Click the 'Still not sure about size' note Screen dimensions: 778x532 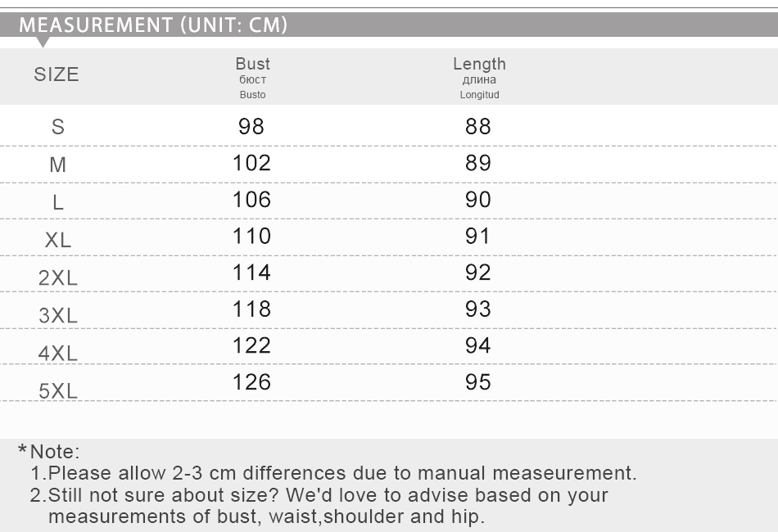(319, 506)
